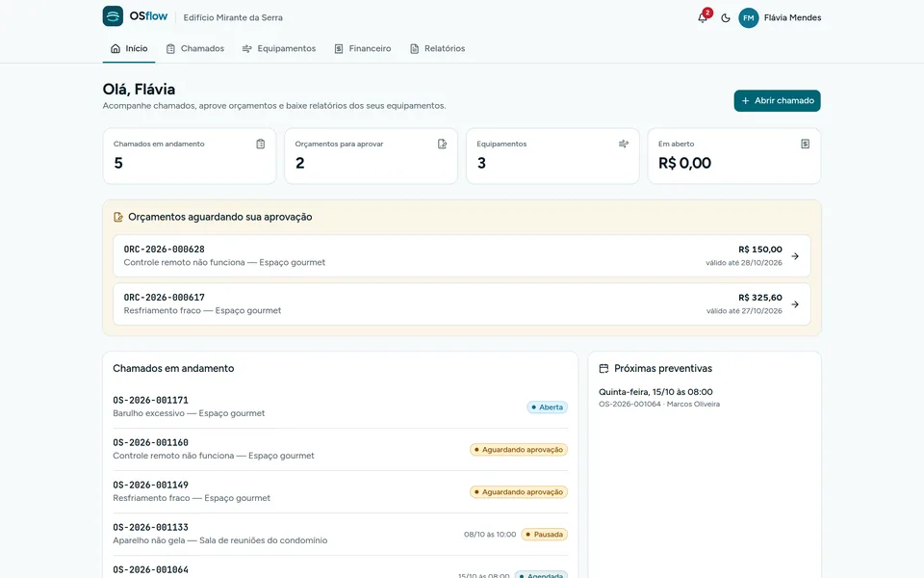
Task: Open the Chamados tab
Action: [195, 48]
